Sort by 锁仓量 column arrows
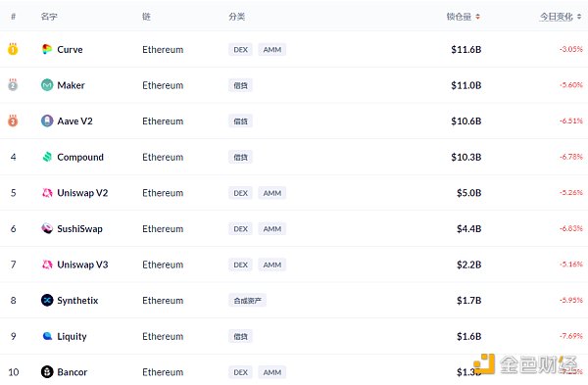 click(478, 17)
